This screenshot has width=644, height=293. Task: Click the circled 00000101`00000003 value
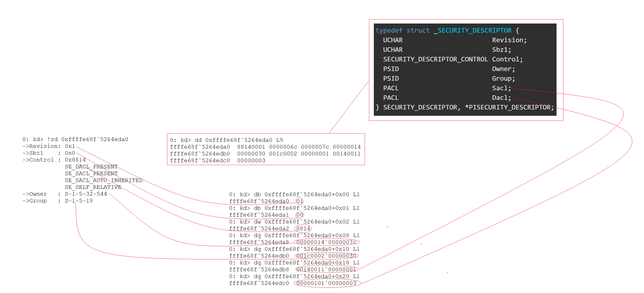[x=326, y=283]
